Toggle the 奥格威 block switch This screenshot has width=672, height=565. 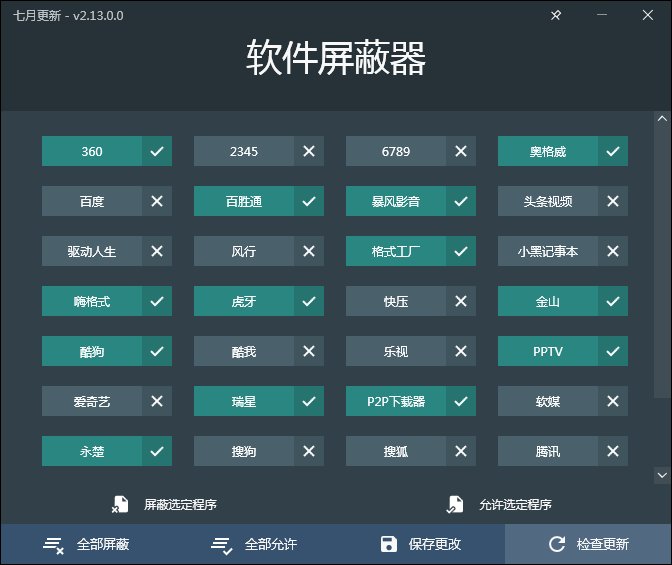[x=563, y=151]
